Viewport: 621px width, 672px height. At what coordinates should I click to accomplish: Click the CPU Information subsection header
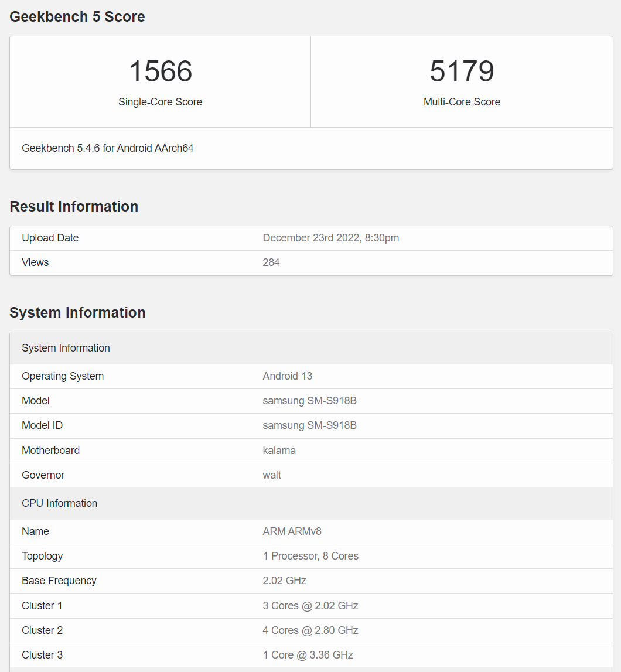point(60,503)
